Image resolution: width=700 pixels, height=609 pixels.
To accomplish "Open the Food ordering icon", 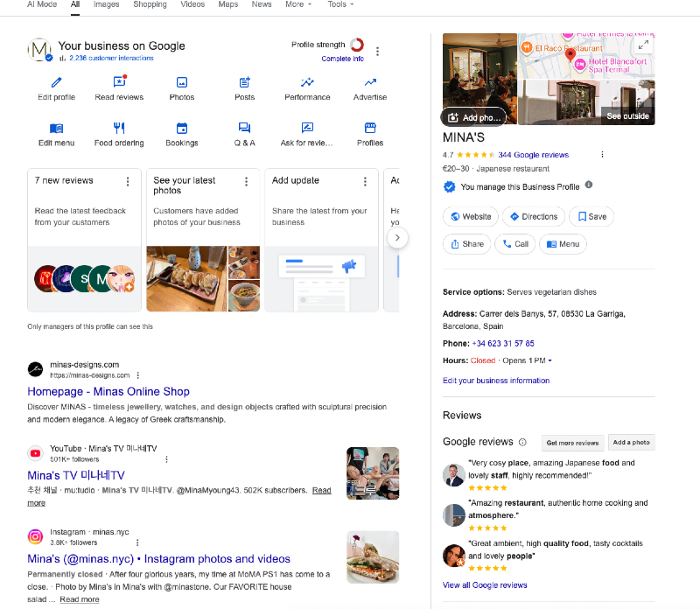I will [x=119, y=128].
